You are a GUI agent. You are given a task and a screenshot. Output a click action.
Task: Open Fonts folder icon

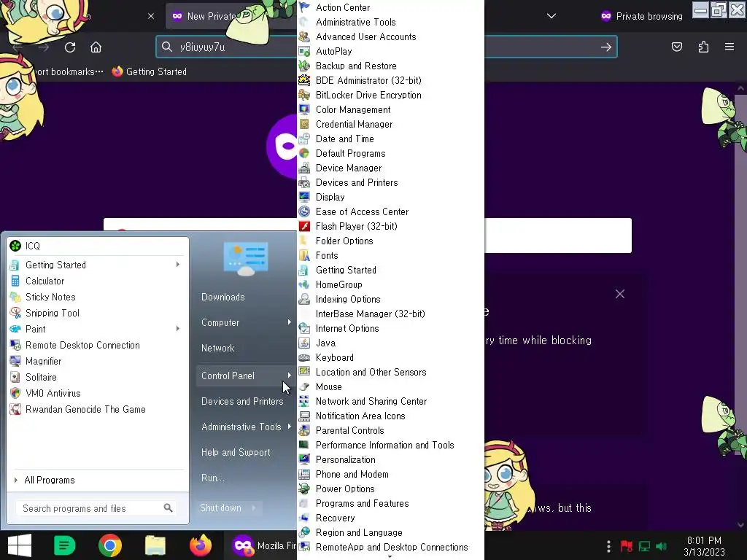[x=304, y=256]
